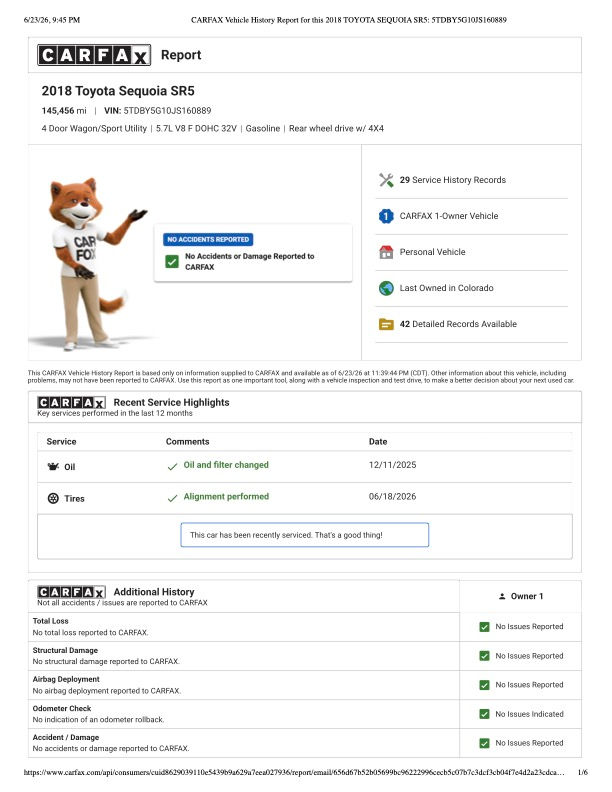Click the Airbag Deployment No Issues checkbox

pyautogui.click(x=484, y=685)
